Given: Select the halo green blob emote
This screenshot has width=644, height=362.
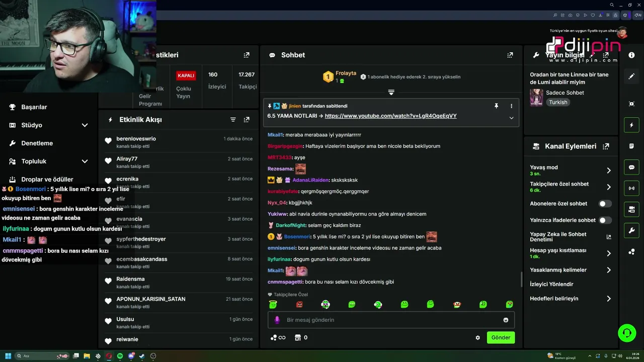Looking at the screenshot, I should click(x=273, y=304).
